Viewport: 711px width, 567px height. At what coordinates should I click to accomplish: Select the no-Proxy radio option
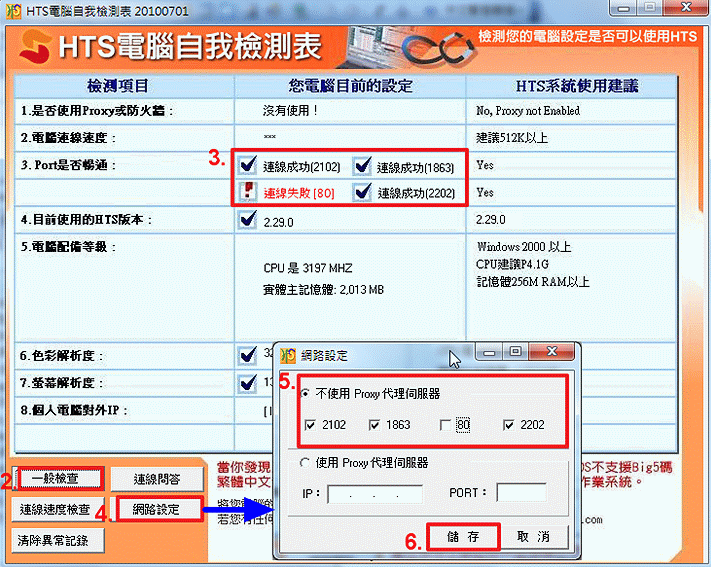(x=306, y=393)
